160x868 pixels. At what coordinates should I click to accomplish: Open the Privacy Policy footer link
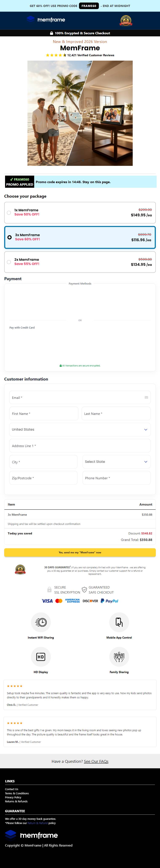point(13,797)
